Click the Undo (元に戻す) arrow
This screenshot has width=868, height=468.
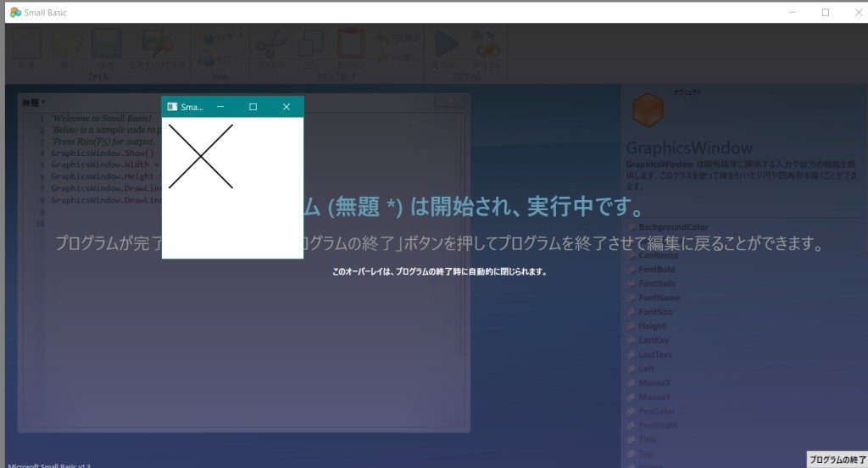pos(382,37)
